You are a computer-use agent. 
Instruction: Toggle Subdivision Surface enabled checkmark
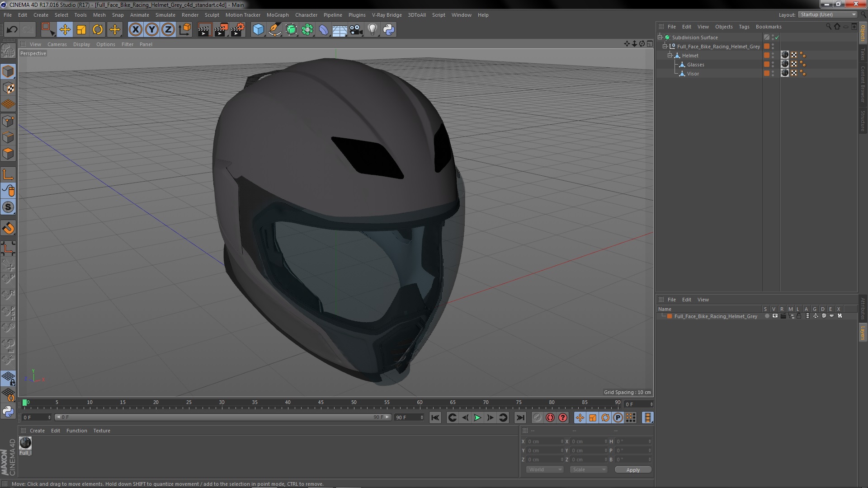pyautogui.click(x=777, y=38)
